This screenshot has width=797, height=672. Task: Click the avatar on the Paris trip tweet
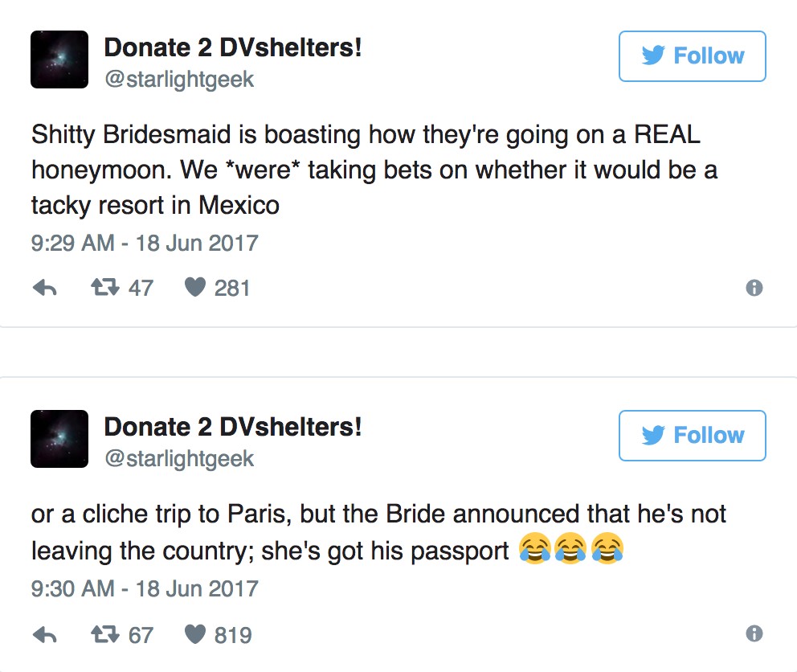pyautogui.click(x=59, y=439)
